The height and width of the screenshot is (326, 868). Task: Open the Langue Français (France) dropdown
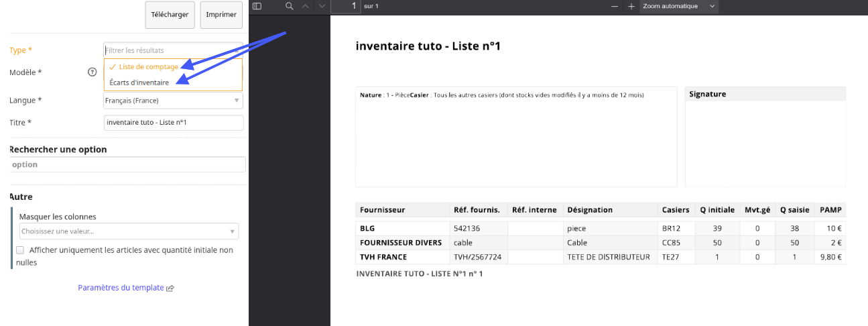coord(173,101)
